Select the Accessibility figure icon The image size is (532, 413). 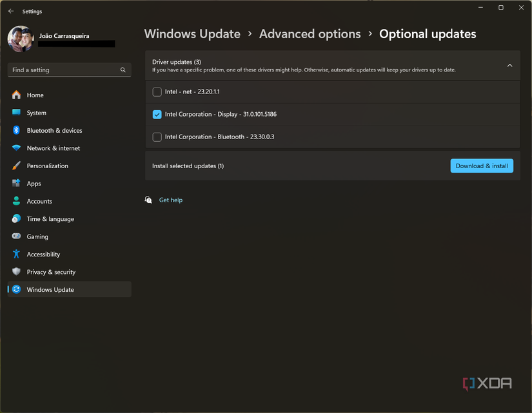(16, 254)
